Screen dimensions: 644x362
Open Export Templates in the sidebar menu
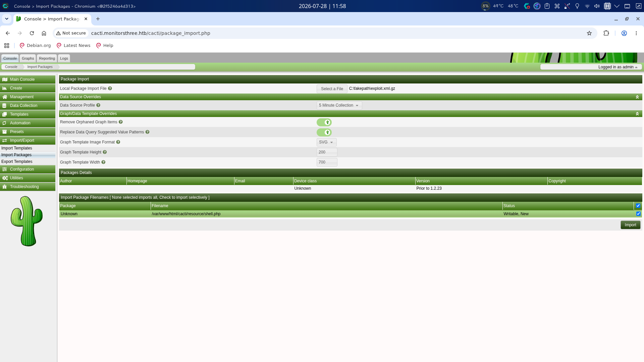(x=17, y=162)
